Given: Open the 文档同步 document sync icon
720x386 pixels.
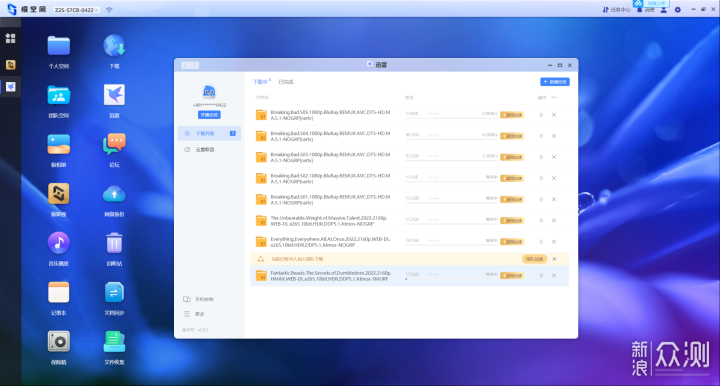Looking at the screenshot, I should (114, 293).
